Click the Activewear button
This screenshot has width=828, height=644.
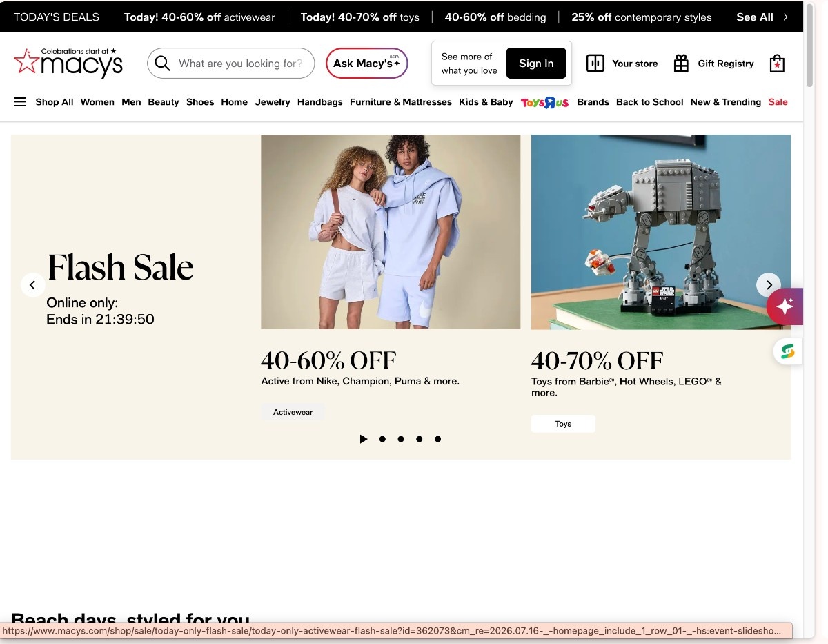pyautogui.click(x=293, y=412)
